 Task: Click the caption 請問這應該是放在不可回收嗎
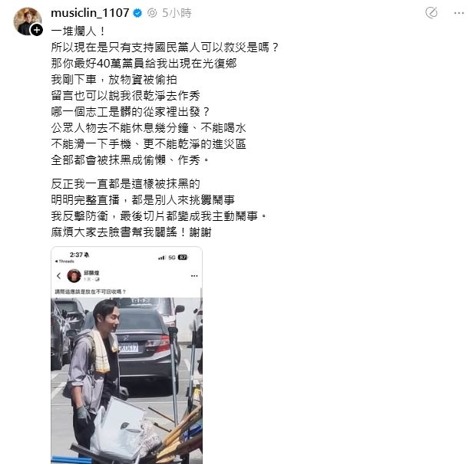[x=90, y=291]
